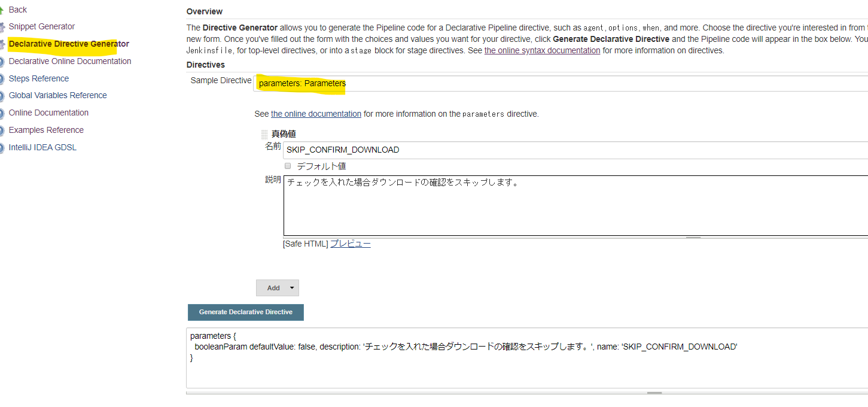Click the Declarative Online Documentation help icon

[x=2, y=62]
